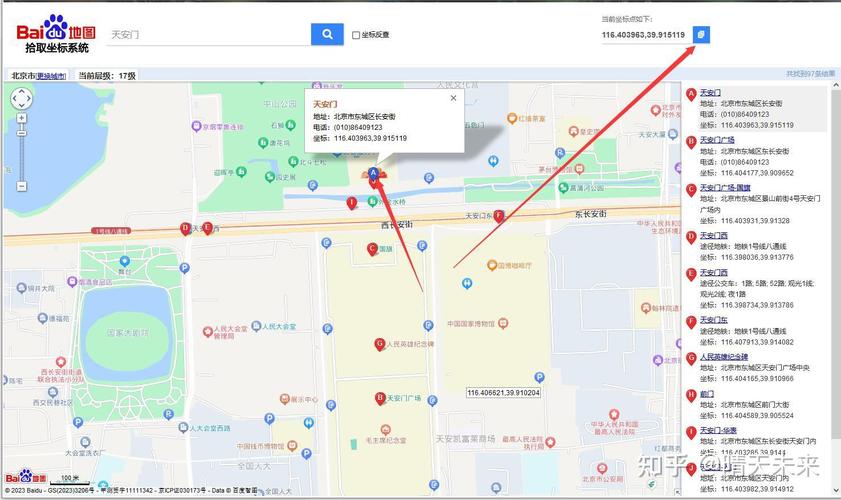The image size is (841, 500).
Task: Select red marker G at 人民英雄纪念碑
Action: 380,344
